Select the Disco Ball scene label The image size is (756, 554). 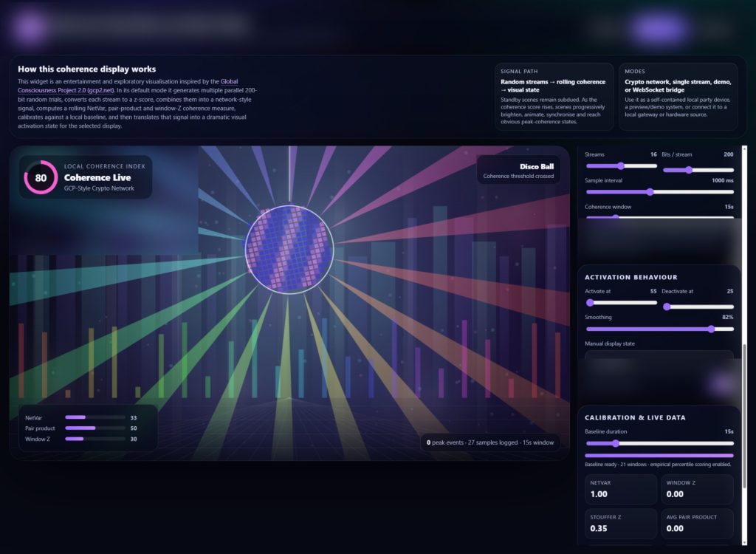[537, 166]
